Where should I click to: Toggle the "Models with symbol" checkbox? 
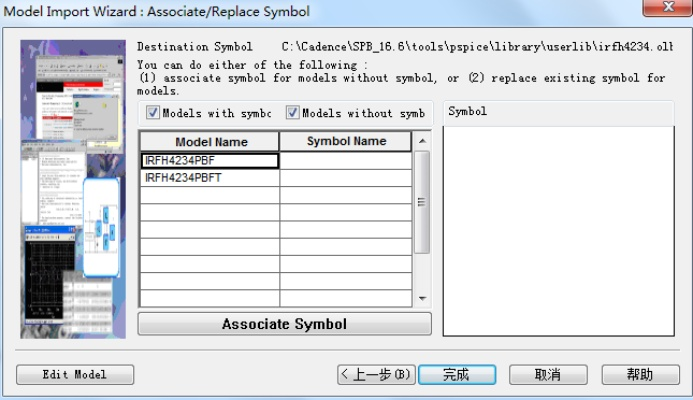[x=153, y=113]
